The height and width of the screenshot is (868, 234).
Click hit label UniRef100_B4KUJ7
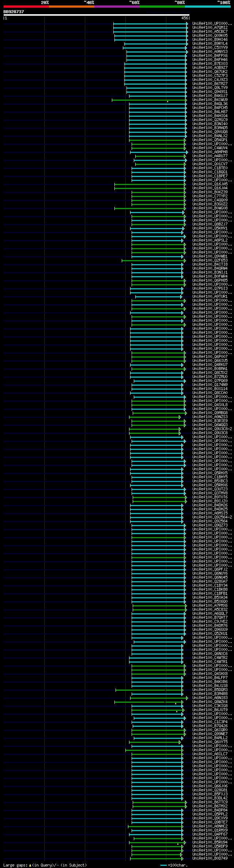tap(210, 96)
